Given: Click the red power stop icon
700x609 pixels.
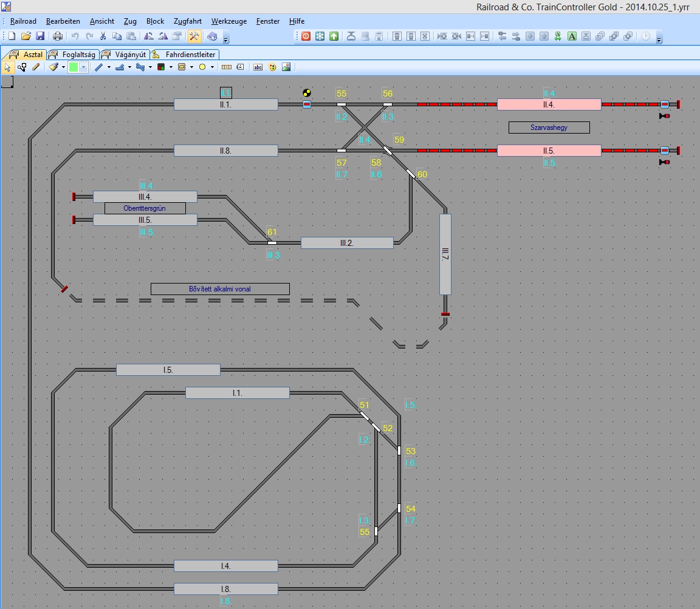Looking at the screenshot, I should click(x=306, y=36).
